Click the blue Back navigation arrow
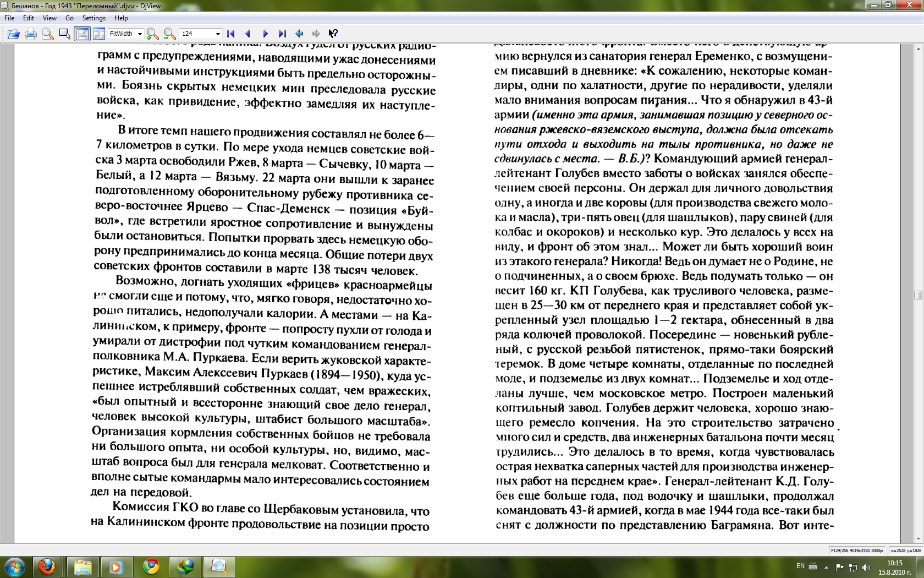This screenshot has width=924, height=578. (x=299, y=34)
